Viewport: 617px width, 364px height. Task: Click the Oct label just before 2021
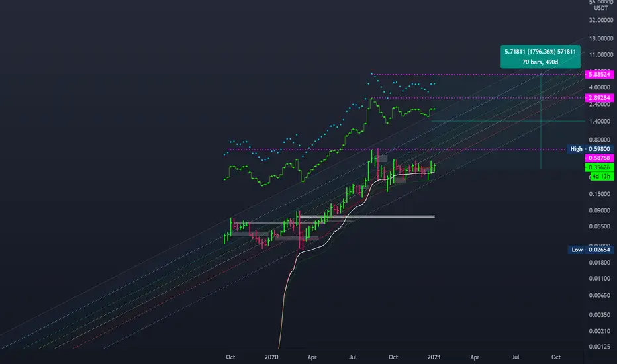(x=393, y=357)
